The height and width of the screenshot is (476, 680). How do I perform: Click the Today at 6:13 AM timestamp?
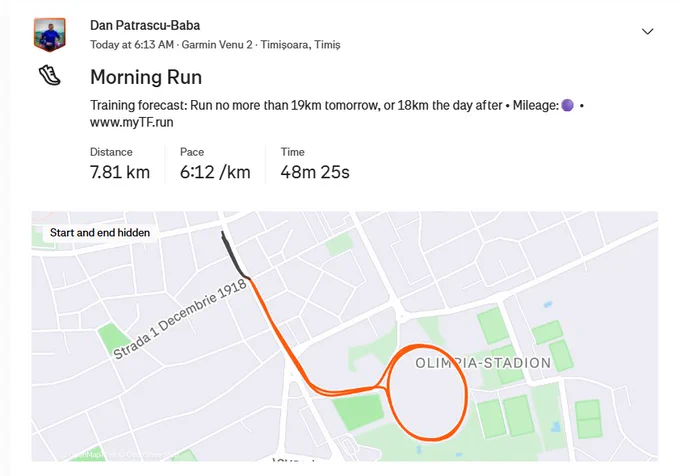[x=132, y=45]
